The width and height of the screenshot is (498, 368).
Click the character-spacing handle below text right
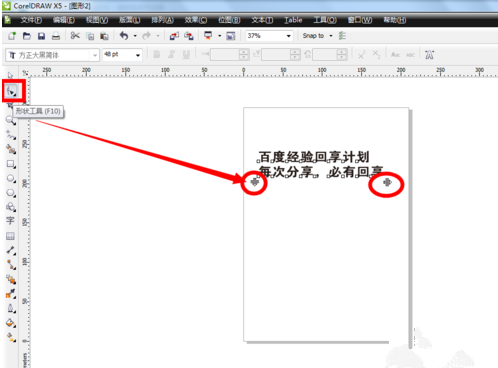[x=387, y=182]
